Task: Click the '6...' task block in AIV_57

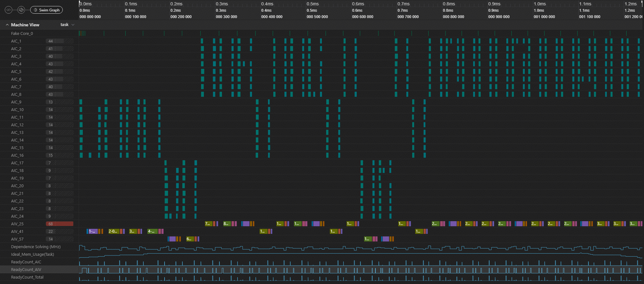Action: (x=189, y=239)
